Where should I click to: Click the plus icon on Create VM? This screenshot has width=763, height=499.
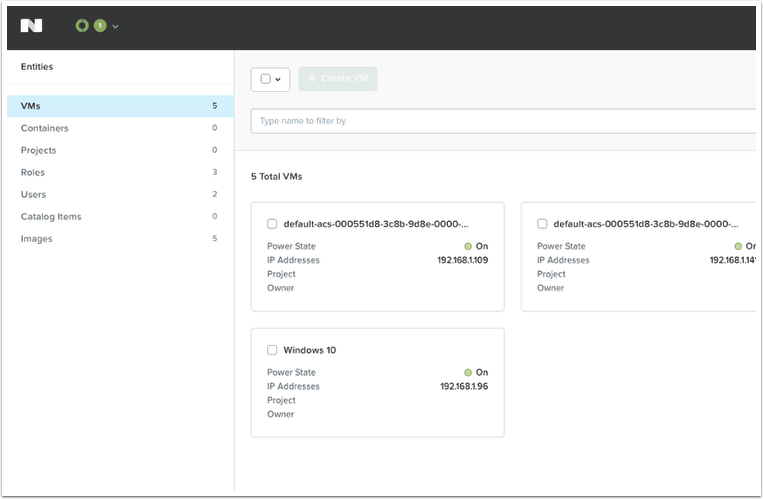click(x=312, y=79)
